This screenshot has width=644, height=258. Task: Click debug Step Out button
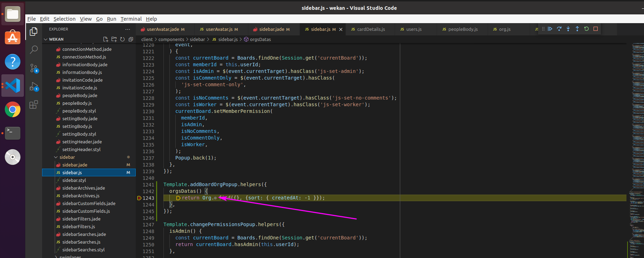577,29
